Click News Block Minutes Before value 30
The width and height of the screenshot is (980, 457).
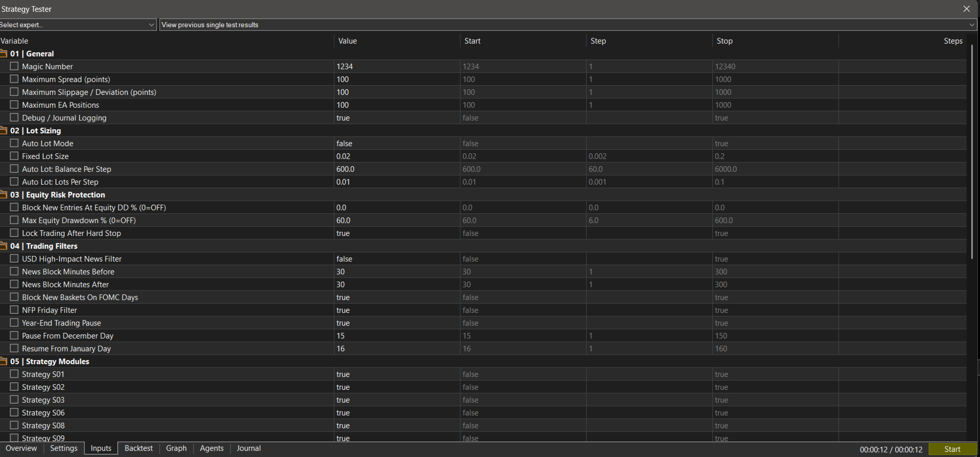coord(397,271)
